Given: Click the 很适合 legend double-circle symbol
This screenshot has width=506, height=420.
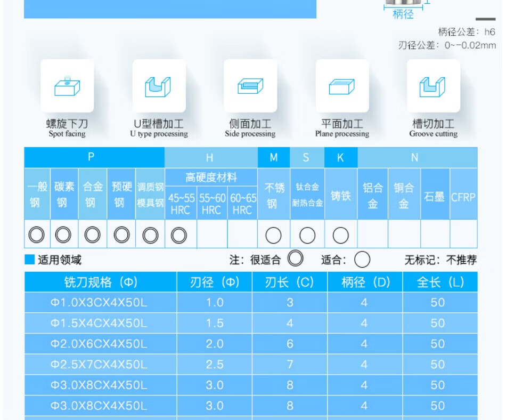Looking at the screenshot, I should 295,259.
